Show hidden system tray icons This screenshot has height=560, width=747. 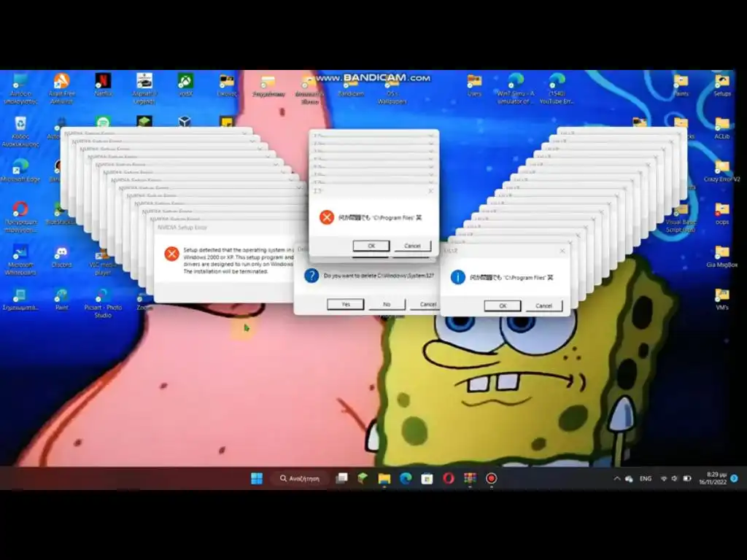coord(617,478)
